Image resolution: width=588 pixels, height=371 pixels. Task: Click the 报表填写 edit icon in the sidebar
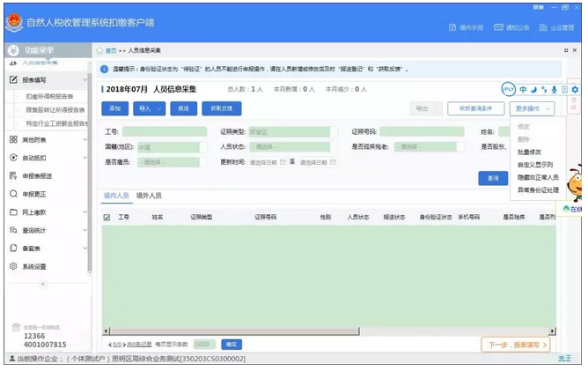tap(13, 79)
